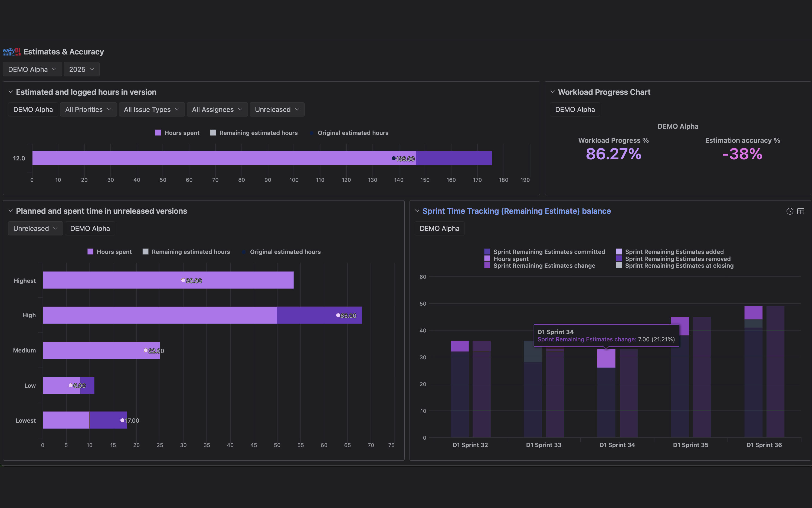Open the 2025 year dropdown
Viewport: 812px width, 508px height.
coord(81,69)
